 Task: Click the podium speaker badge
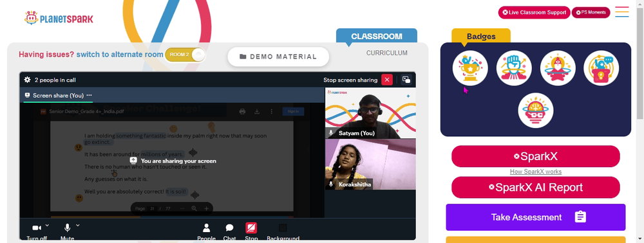[601, 68]
